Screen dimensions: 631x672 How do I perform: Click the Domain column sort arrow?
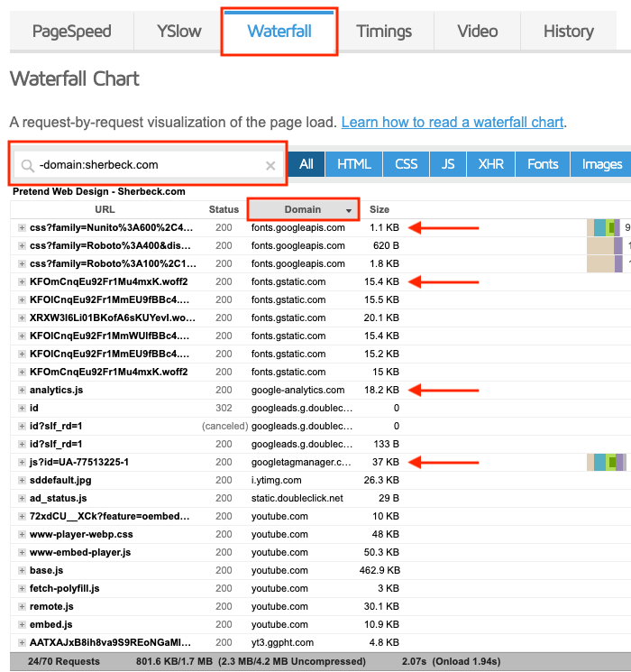tap(349, 210)
